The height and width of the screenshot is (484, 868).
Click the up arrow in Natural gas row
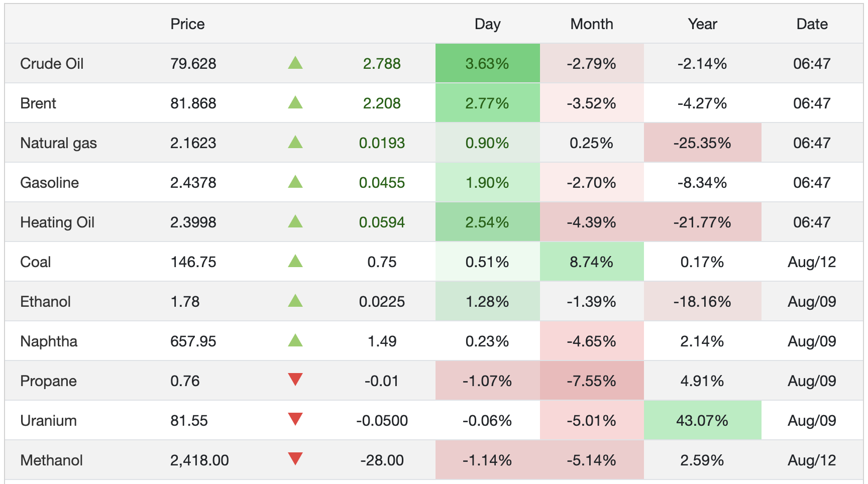295,142
